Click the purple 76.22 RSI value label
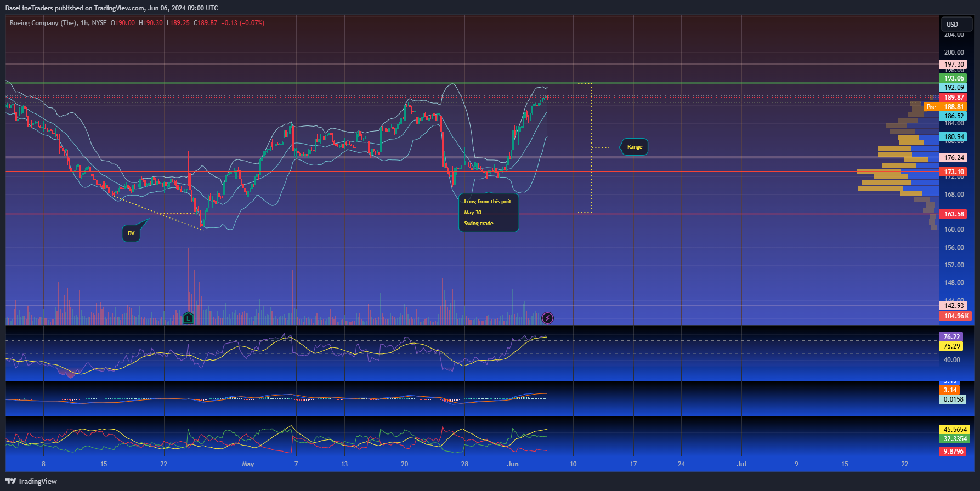 [x=951, y=337]
